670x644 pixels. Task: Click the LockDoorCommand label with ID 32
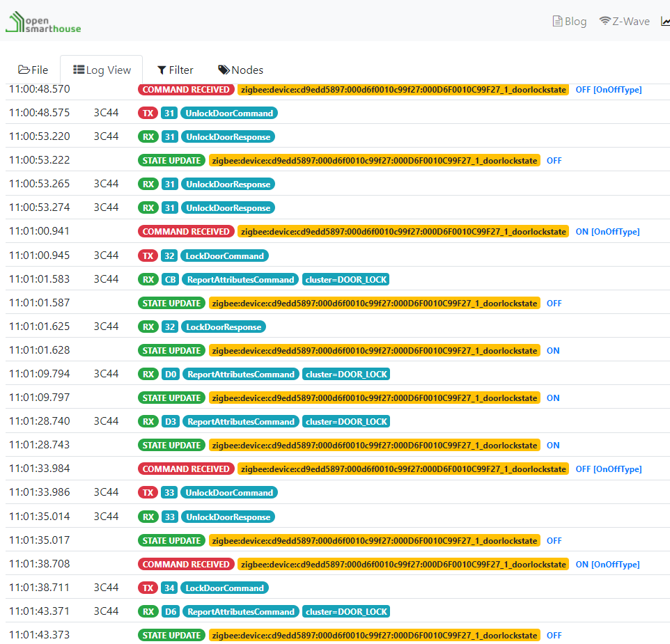pyautogui.click(x=224, y=256)
